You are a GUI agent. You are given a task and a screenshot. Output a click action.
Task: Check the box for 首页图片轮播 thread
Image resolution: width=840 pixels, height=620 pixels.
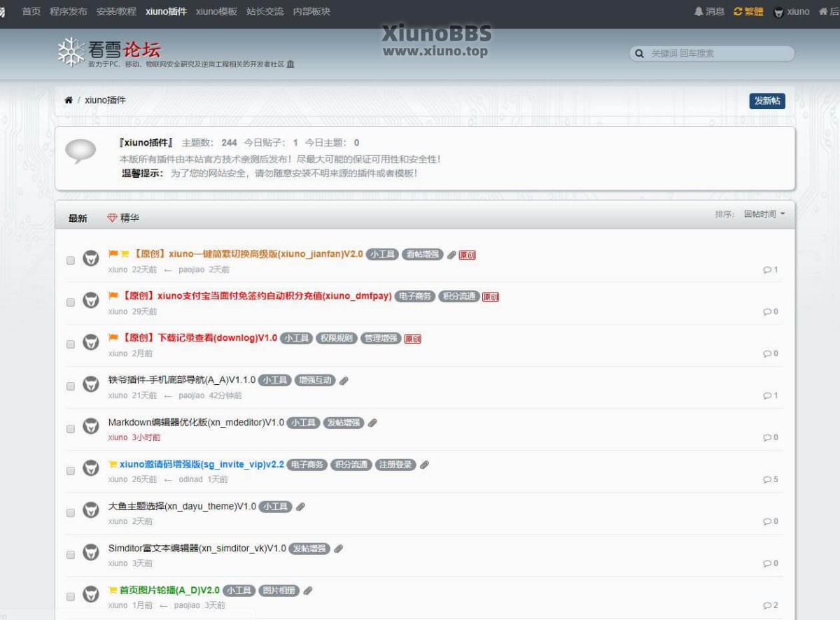[71, 596]
